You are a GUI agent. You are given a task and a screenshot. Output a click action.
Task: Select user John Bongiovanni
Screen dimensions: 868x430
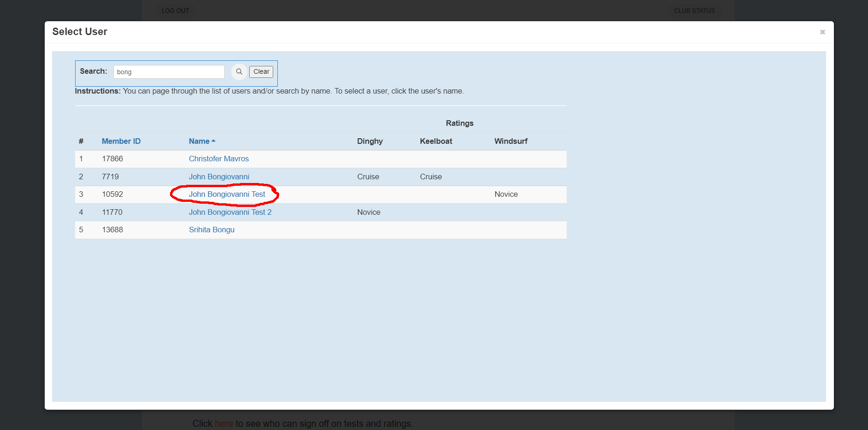tap(219, 177)
